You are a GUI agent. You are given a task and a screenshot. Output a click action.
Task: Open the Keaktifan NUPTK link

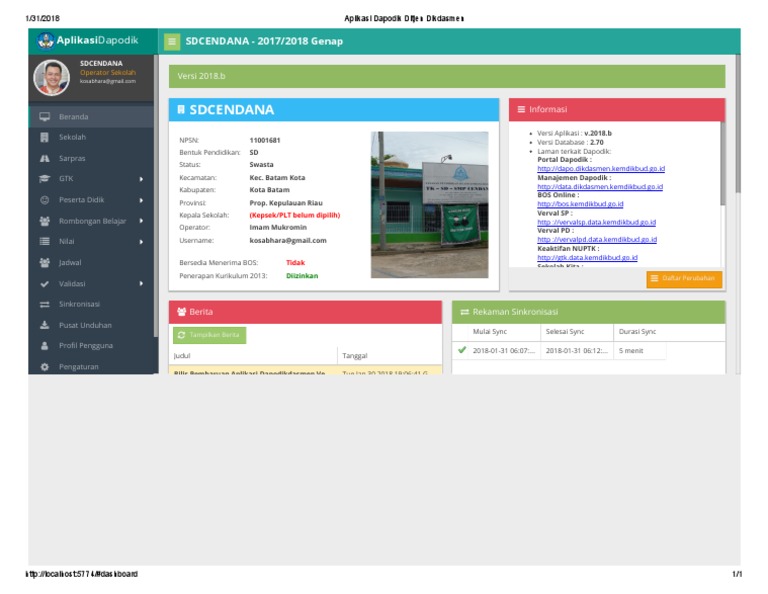coord(587,258)
